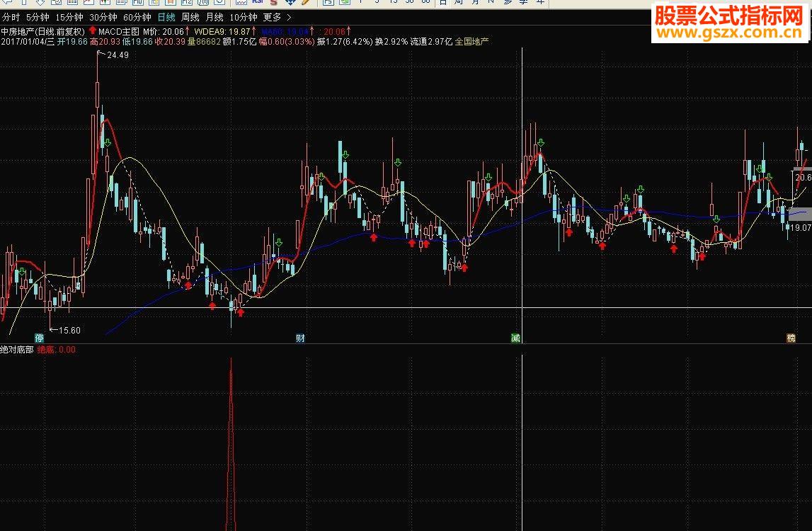Open the 全国地产 sector link

coord(471,42)
